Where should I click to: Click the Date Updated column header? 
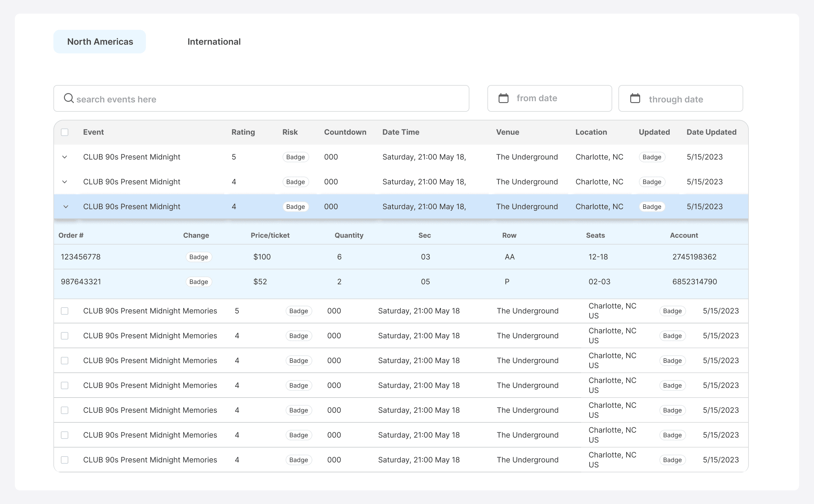point(711,132)
